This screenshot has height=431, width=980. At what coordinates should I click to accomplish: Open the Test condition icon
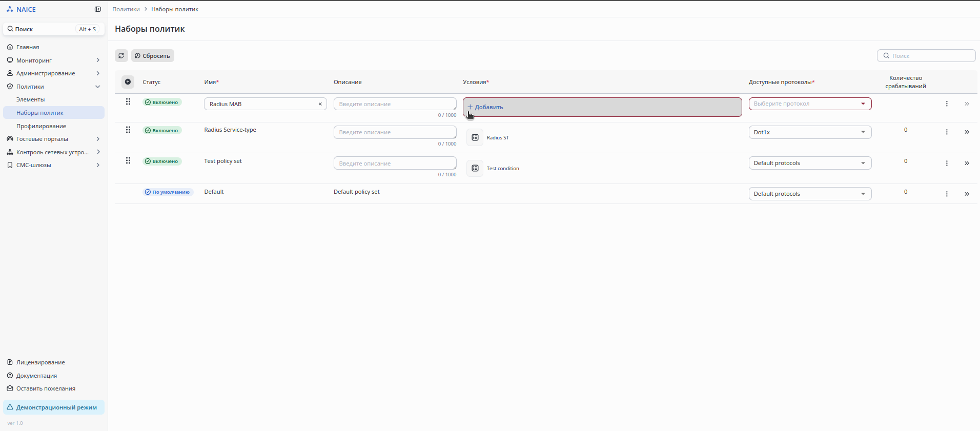coord(475,168)
